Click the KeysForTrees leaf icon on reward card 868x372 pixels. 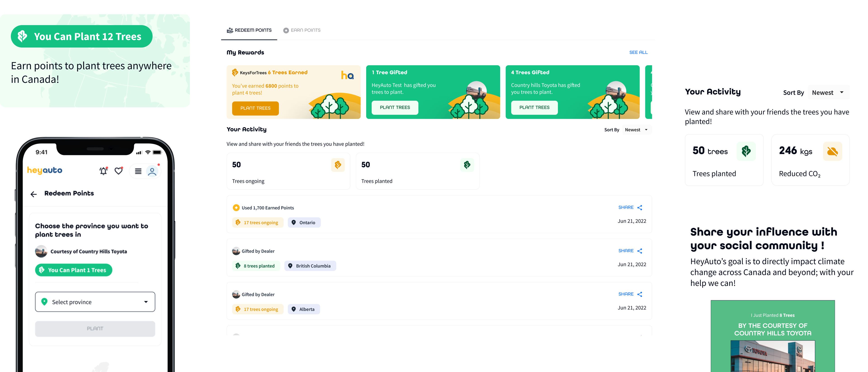pyautogui.click(x=235, y=72)
